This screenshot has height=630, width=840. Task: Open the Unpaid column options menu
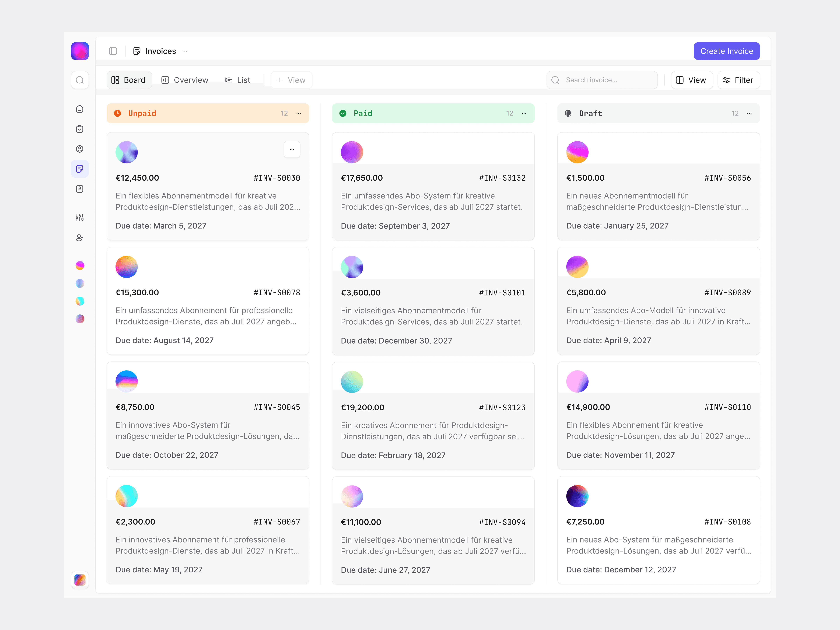299,113
